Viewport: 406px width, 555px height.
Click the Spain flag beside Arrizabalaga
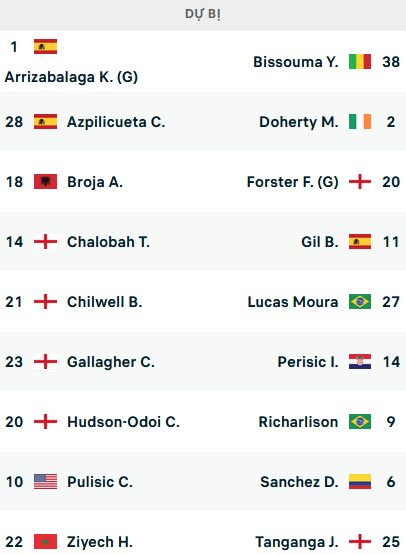(45, 46)
